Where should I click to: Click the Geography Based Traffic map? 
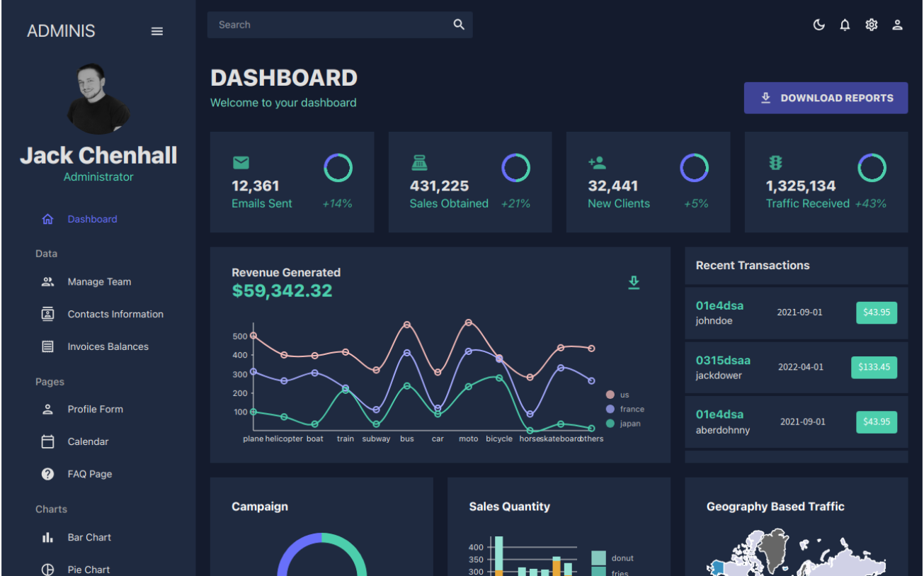point(797,552)
